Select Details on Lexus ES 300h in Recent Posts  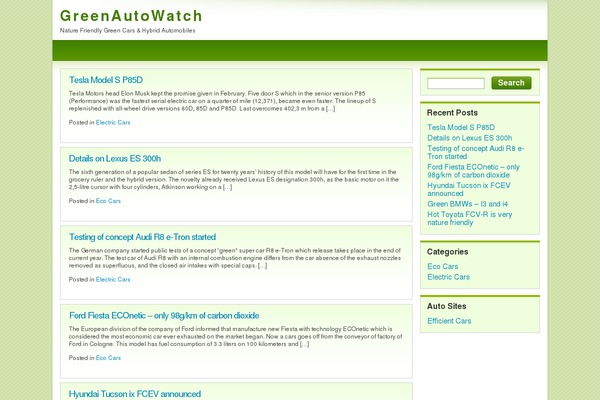pyautogui.click(x=470, y=138)
